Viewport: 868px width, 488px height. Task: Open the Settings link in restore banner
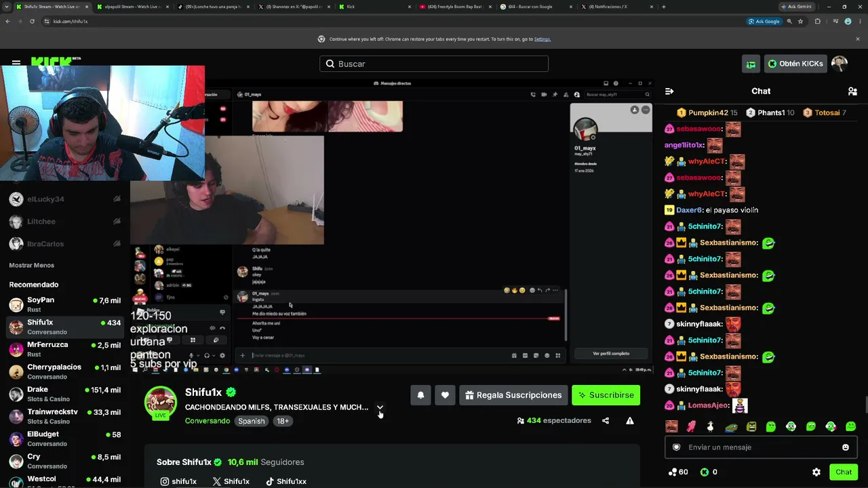(542, 39)
